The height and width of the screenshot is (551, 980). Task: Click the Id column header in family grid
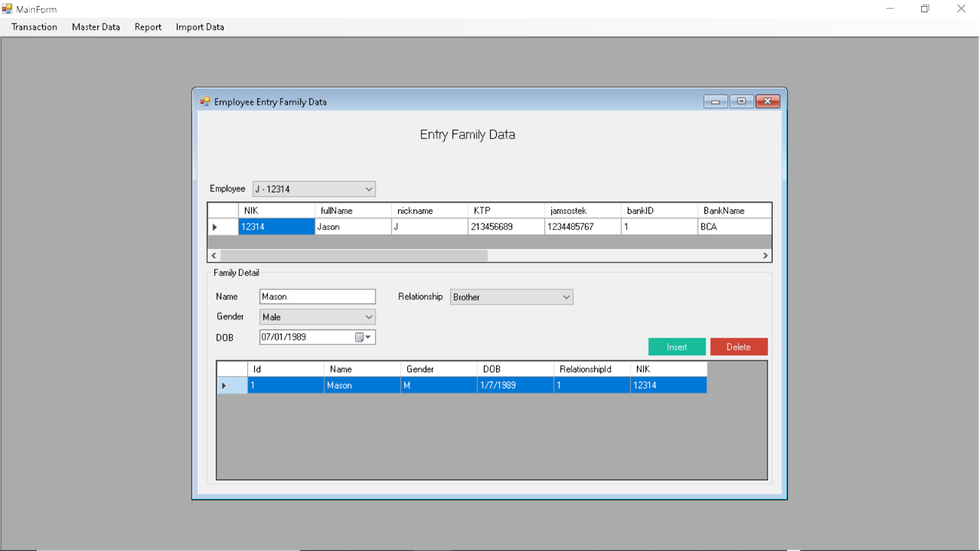(285, 369)
